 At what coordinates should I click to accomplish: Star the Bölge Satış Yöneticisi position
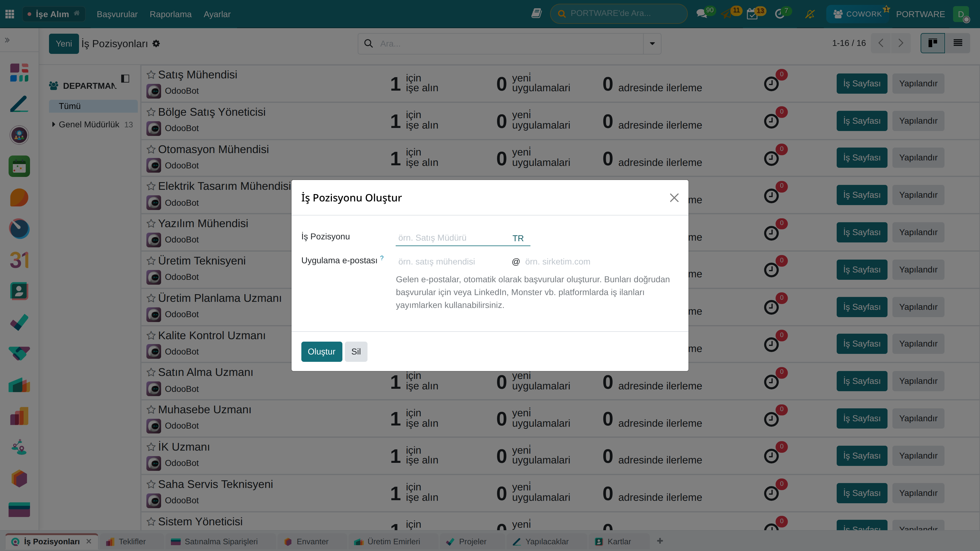pyautogui.click(x=151, y=112)
